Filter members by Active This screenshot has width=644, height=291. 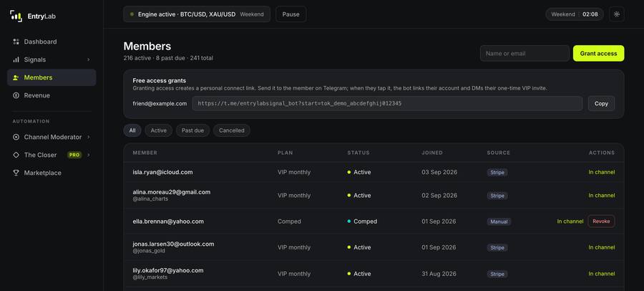tap(159, 130)
